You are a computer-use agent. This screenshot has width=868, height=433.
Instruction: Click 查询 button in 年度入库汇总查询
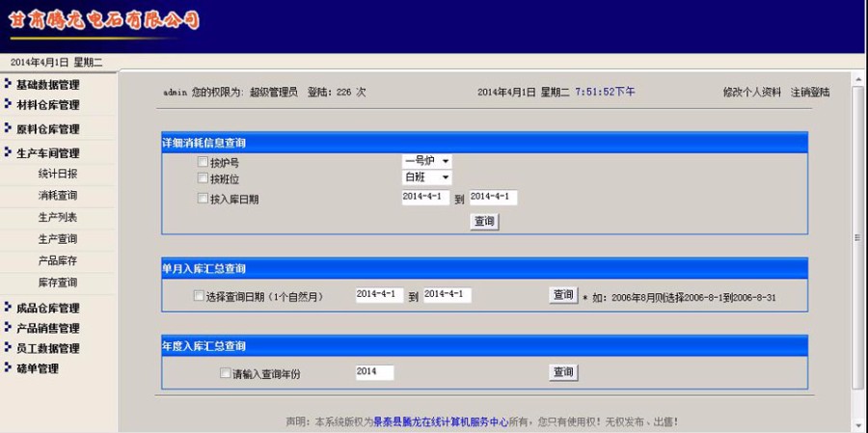[563, 372]
